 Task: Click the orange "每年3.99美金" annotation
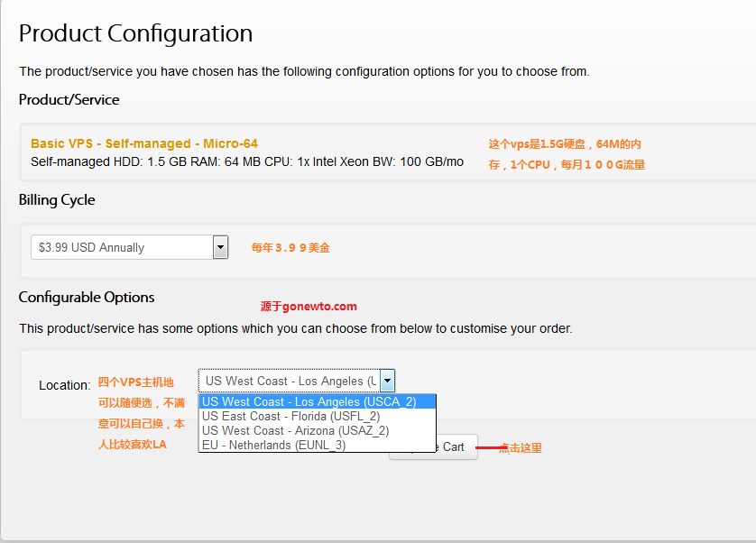click(x=290, y=248)
